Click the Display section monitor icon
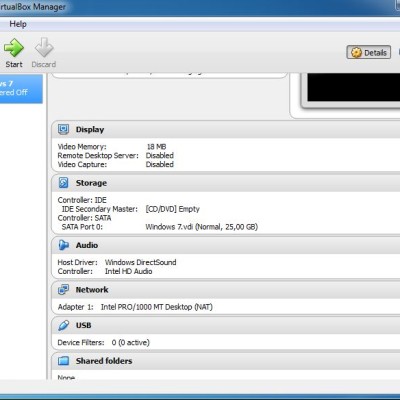 click(x=63, y=129)
